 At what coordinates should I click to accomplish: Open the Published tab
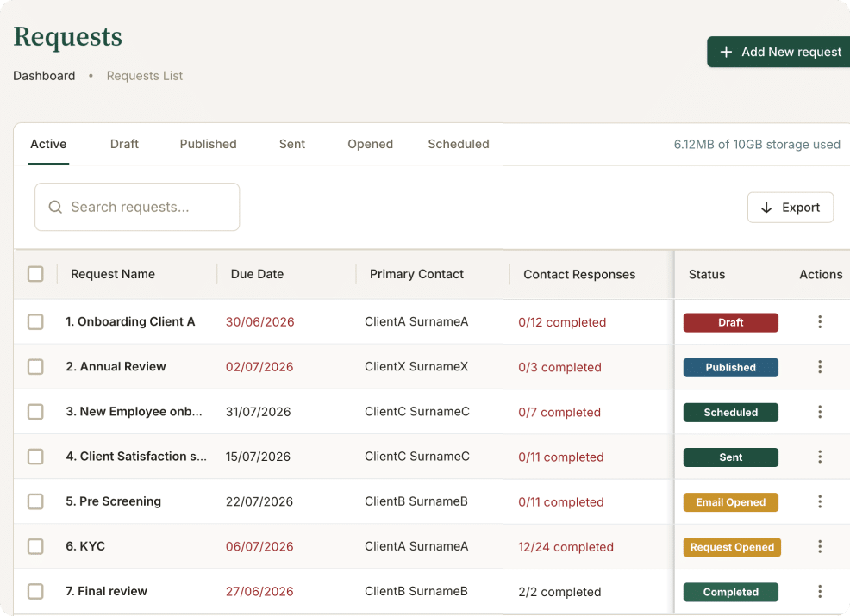208,144
